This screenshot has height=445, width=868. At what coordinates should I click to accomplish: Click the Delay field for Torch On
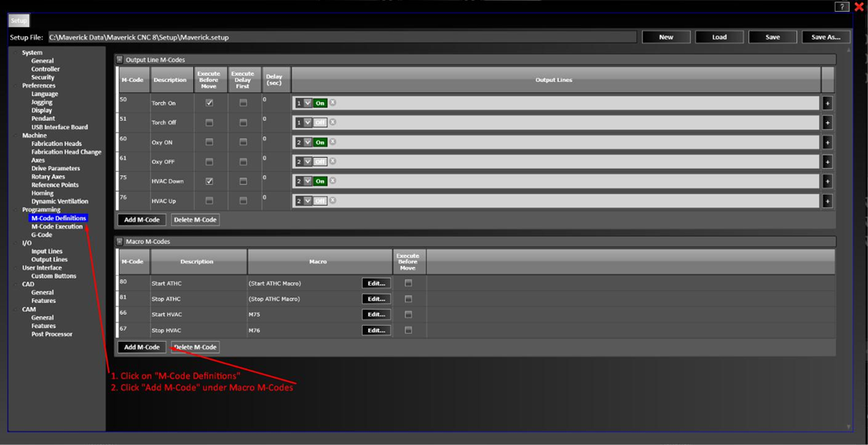(276, 103)
